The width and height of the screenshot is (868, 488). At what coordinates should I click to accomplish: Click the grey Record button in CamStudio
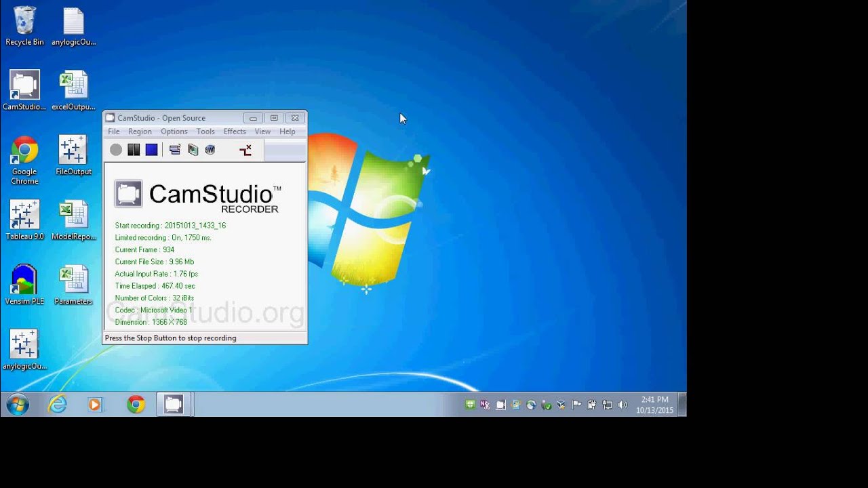116,150
